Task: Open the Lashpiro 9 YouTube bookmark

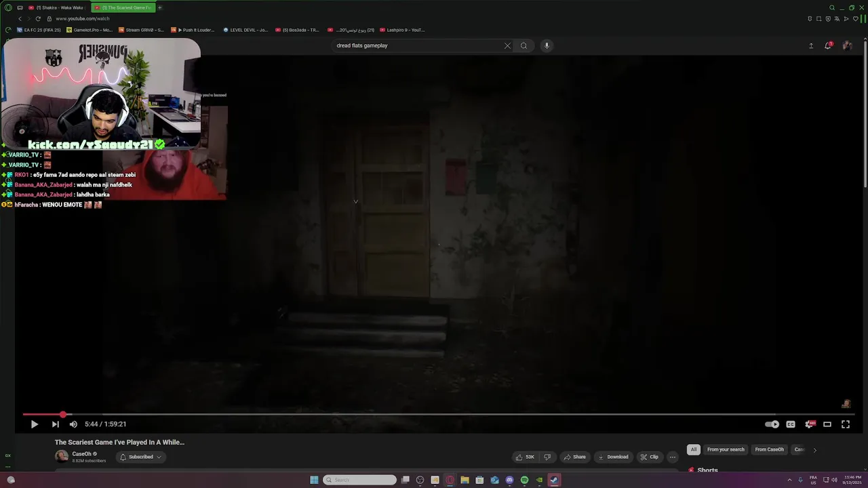Action: point(402,30)
